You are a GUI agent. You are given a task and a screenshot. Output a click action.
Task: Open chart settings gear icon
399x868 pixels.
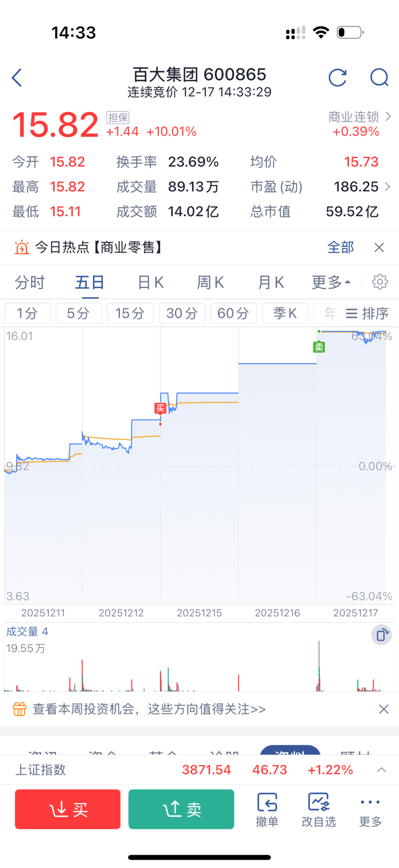[380, 282]
